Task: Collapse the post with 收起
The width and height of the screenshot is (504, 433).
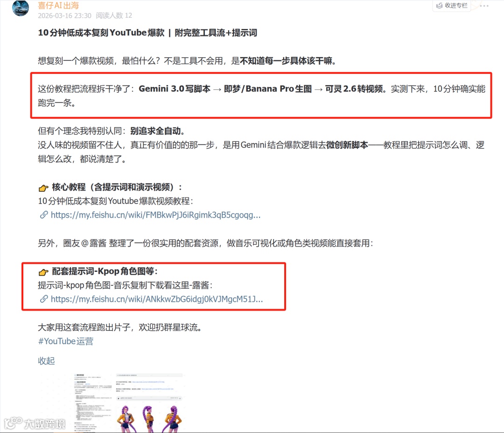Action: [46, 361]
